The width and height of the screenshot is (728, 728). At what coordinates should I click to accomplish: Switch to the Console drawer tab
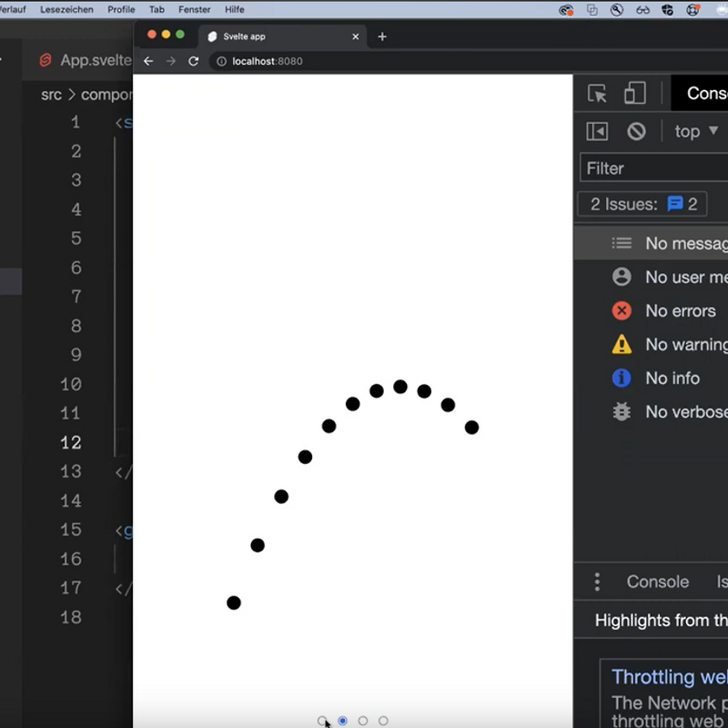(657, 581)
